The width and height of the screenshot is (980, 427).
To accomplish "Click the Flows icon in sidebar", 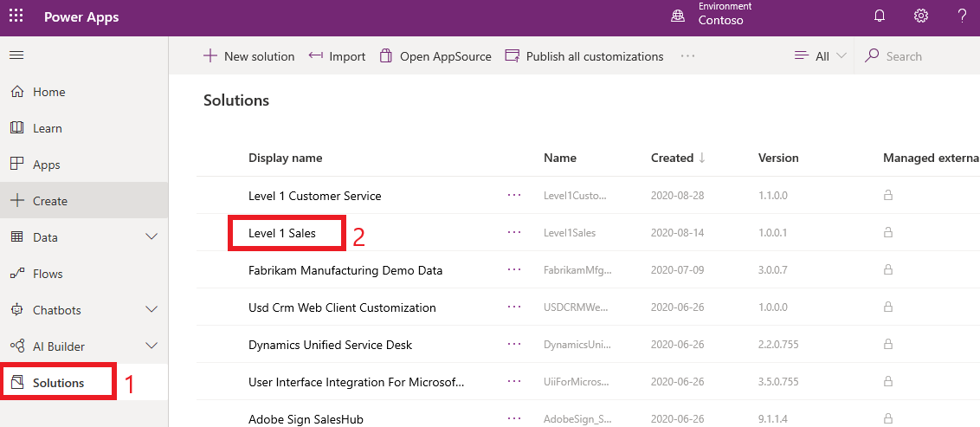I will pos(16,274).
